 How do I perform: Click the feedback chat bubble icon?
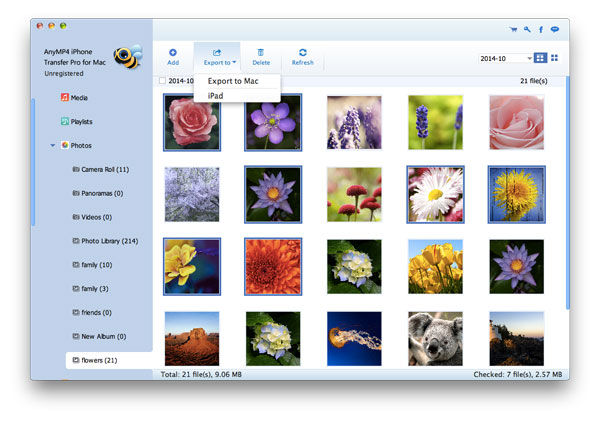[x=555, y=30]
